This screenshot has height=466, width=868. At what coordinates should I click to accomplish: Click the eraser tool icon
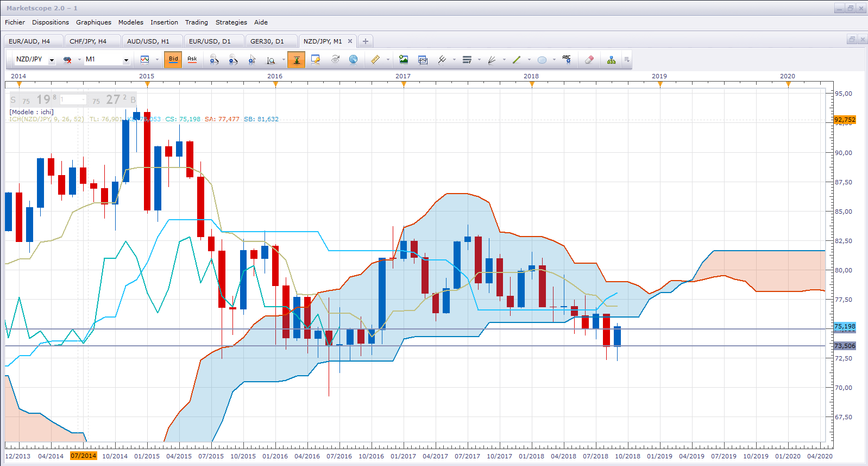click(x=589, y=60)
